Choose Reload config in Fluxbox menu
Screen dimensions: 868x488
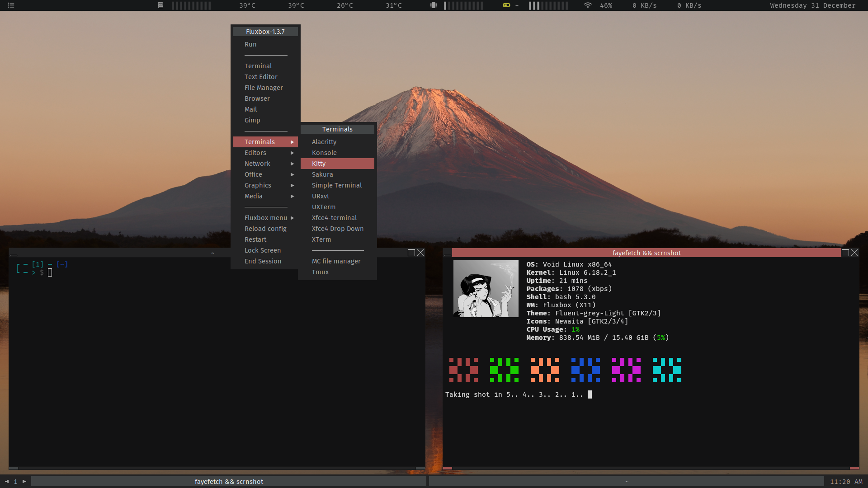click(265, 229)
